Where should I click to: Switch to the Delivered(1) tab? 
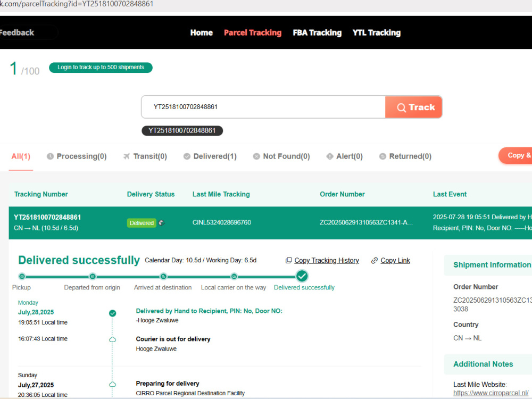(x=210, y=156)
